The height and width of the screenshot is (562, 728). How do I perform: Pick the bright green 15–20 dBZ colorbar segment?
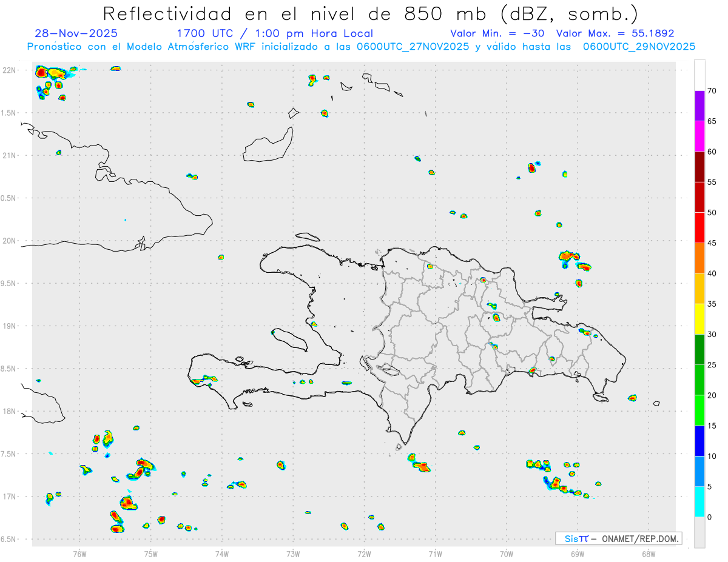(x=699, y=410)
